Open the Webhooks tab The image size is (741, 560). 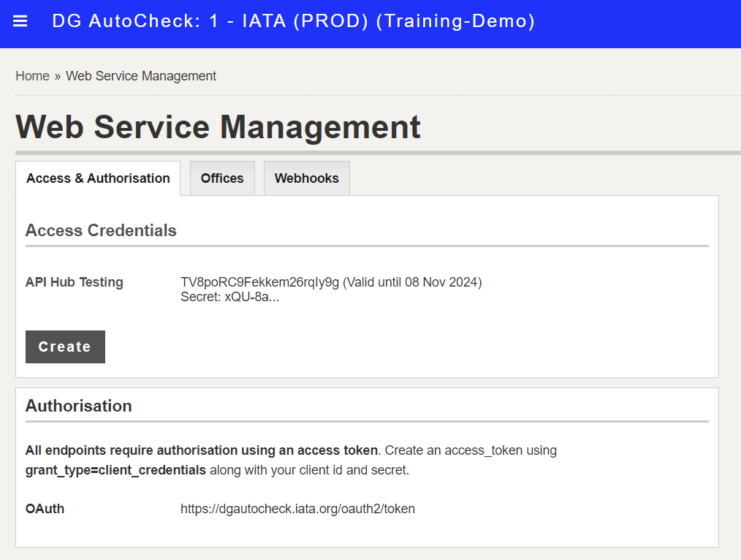point(307,178)
